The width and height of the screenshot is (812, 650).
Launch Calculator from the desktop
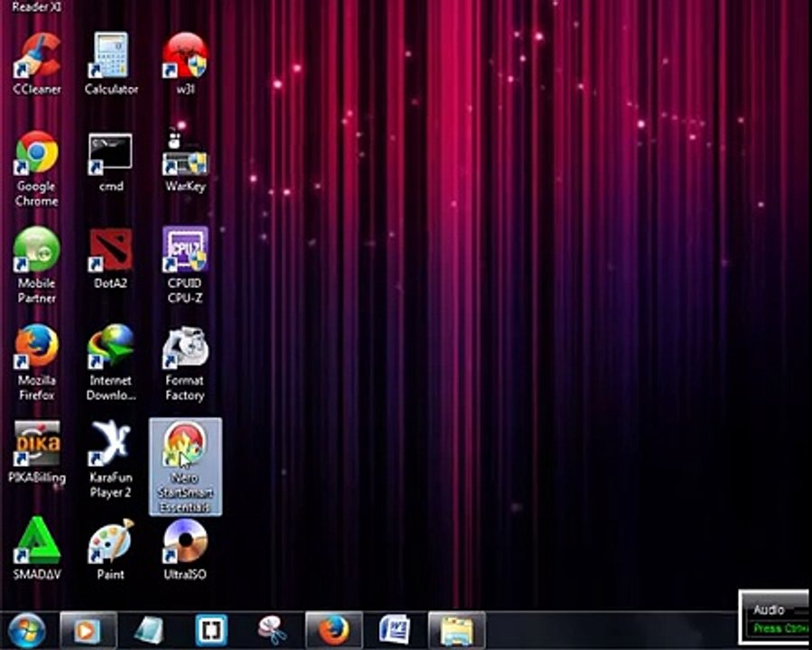point(111,63)
